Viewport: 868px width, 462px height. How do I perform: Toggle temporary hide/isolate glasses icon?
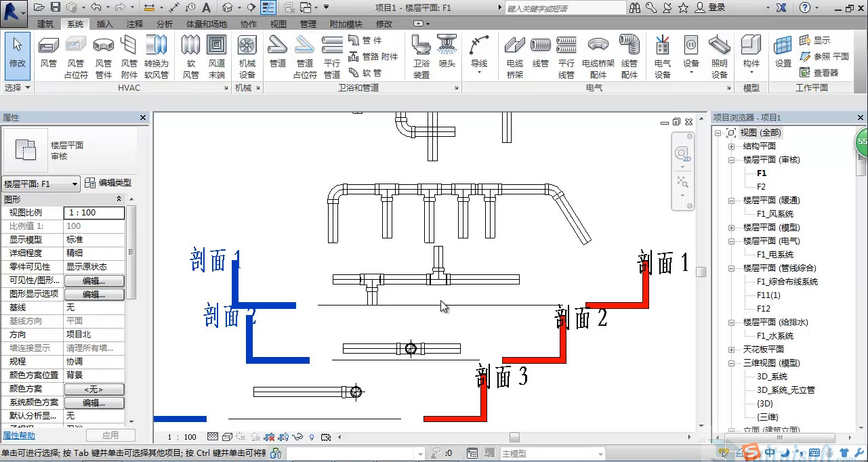click(298, 437)
